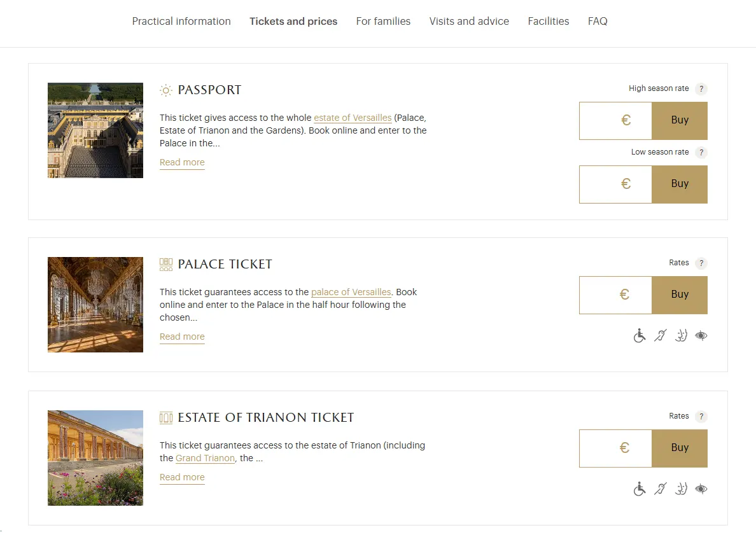The height and width of the screenshot is (542, 756).
Task: Open the For families tab
Action: coord(383,22)
